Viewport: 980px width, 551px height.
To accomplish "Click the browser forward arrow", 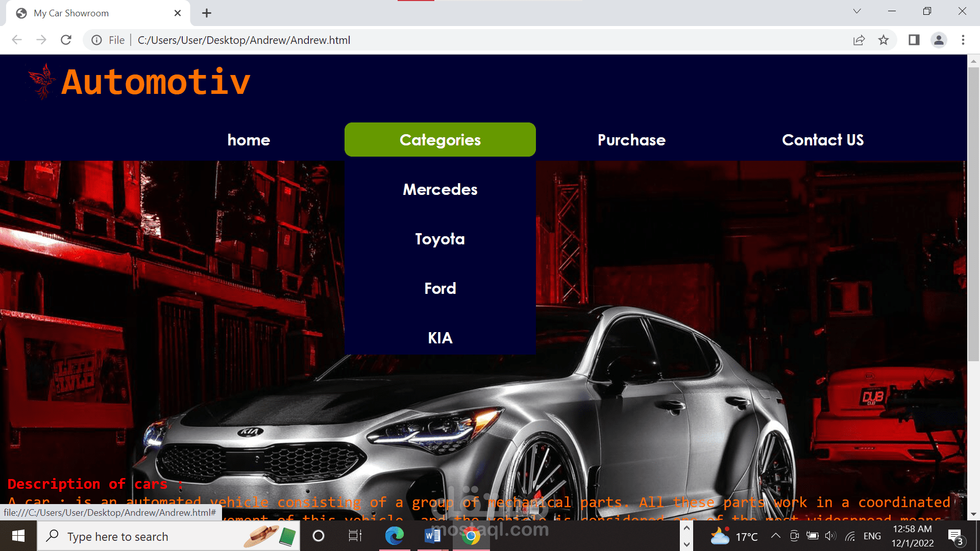I will click(x=41, y=40).
